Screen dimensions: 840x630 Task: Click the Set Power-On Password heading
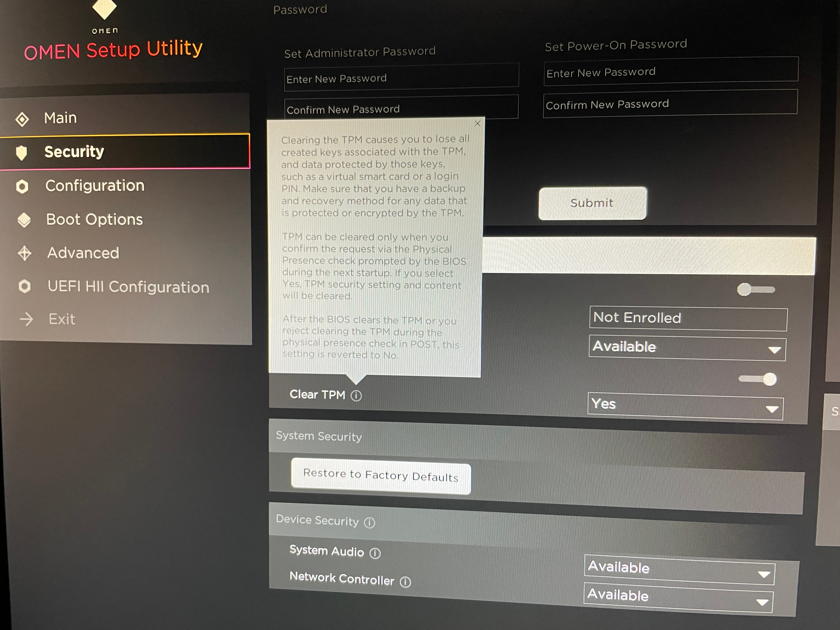point(616,45)
